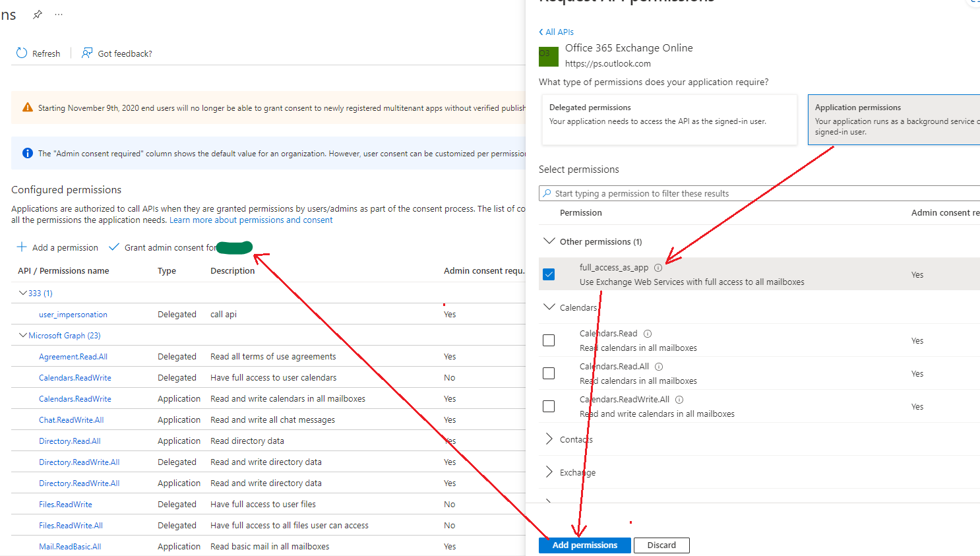
Task: Check the Calendars.Read.All permission checkbox
Action: [x=549, y=373]
